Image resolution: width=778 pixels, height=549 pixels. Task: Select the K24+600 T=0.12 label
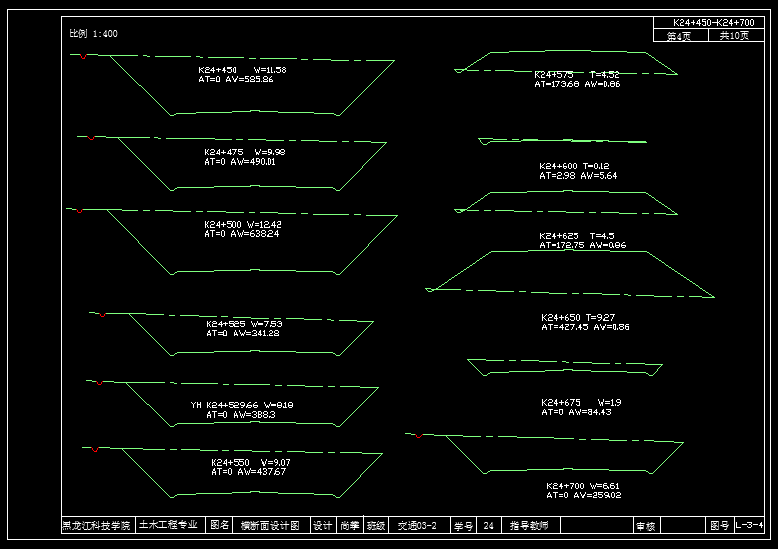pos(573,166)
